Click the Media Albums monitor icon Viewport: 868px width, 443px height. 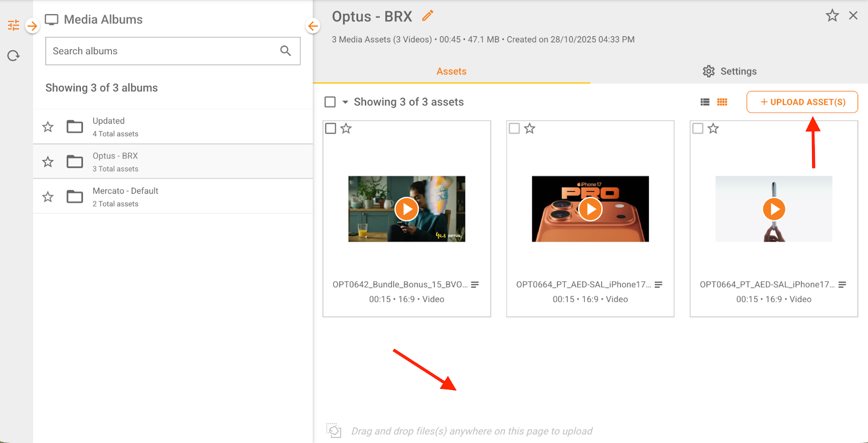[52, 20]
